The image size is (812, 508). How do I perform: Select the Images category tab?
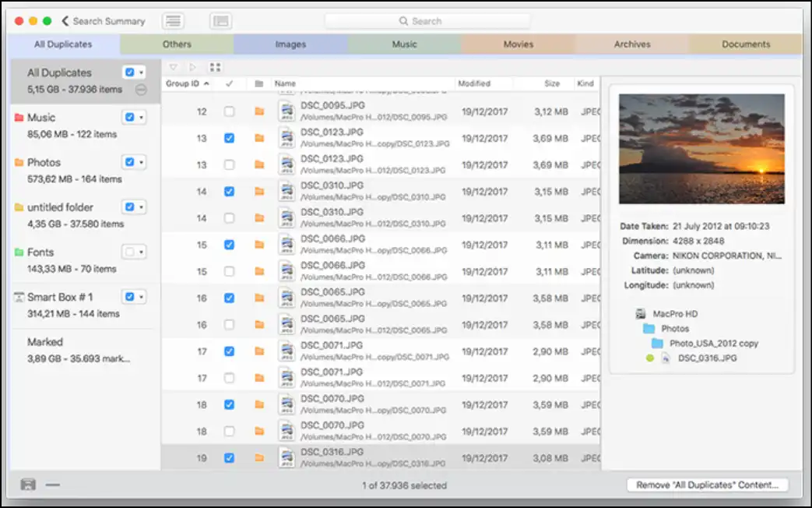coord(290,44)
